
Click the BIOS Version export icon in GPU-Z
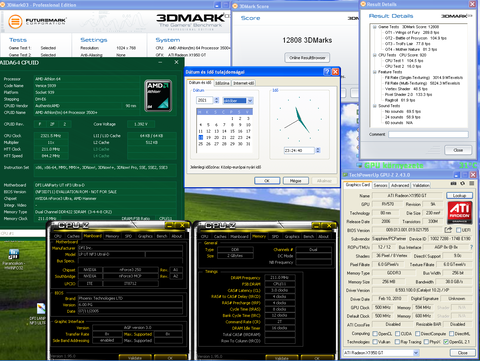448,230
